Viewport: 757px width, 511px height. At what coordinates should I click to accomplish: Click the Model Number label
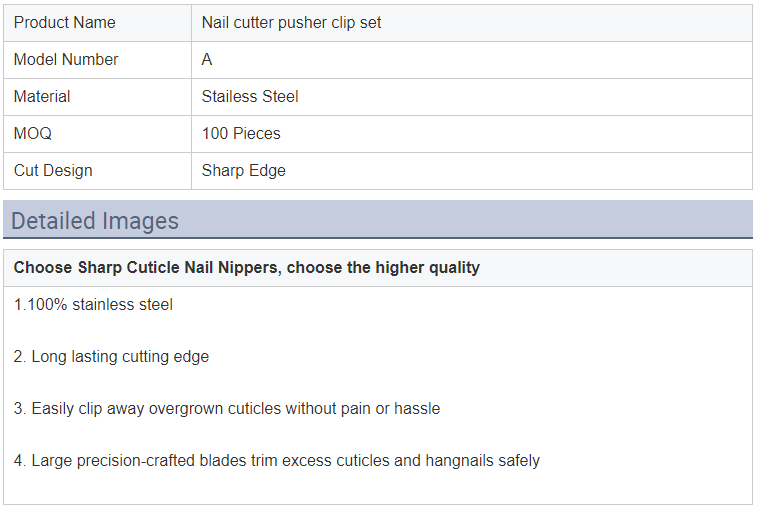66,59
